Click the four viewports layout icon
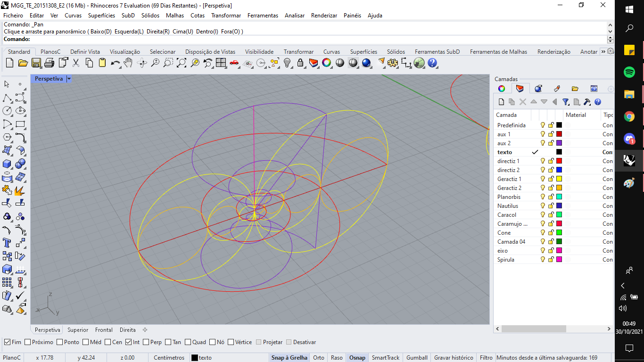 click(221, 63)
